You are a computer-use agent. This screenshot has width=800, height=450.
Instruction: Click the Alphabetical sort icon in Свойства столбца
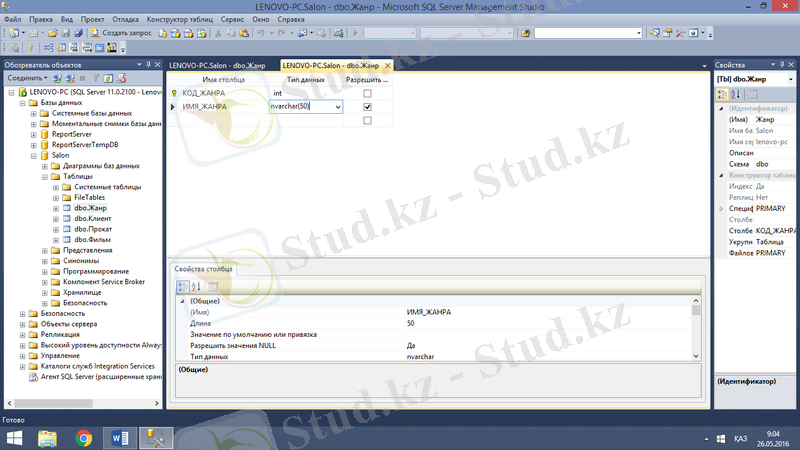pyautogui.click(x=196, y=287)
